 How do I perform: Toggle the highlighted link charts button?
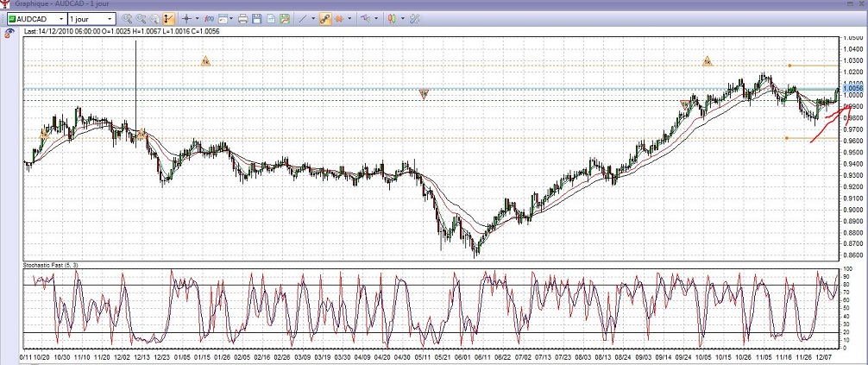pos(326,18)
